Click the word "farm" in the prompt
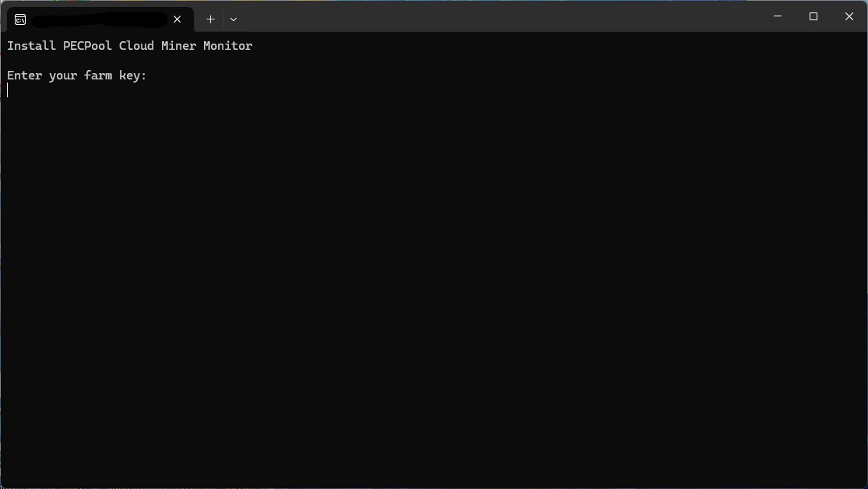Screen dimensions: 868x489 (98, 76)
